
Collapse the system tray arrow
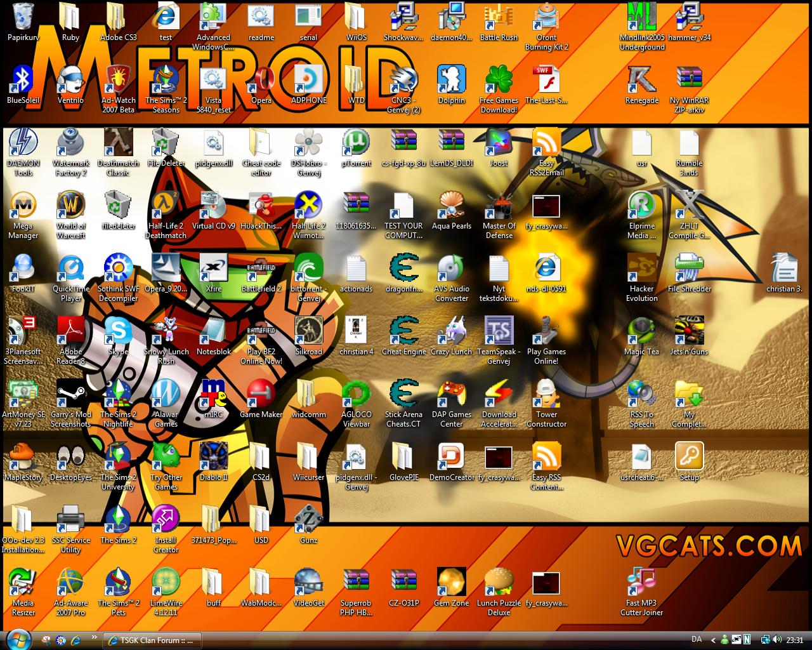pyautogui.click(x=713, y=640)
